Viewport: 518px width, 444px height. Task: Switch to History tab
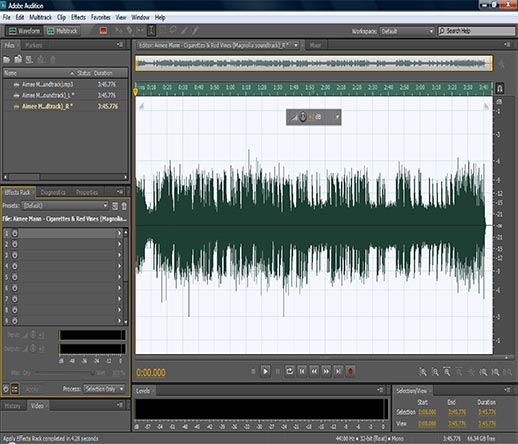click(13, 406)
